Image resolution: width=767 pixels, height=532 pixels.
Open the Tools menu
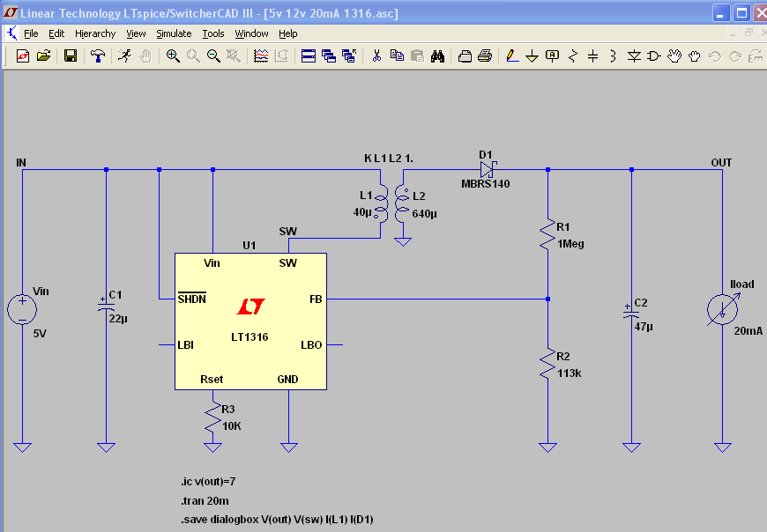point(213,33)
